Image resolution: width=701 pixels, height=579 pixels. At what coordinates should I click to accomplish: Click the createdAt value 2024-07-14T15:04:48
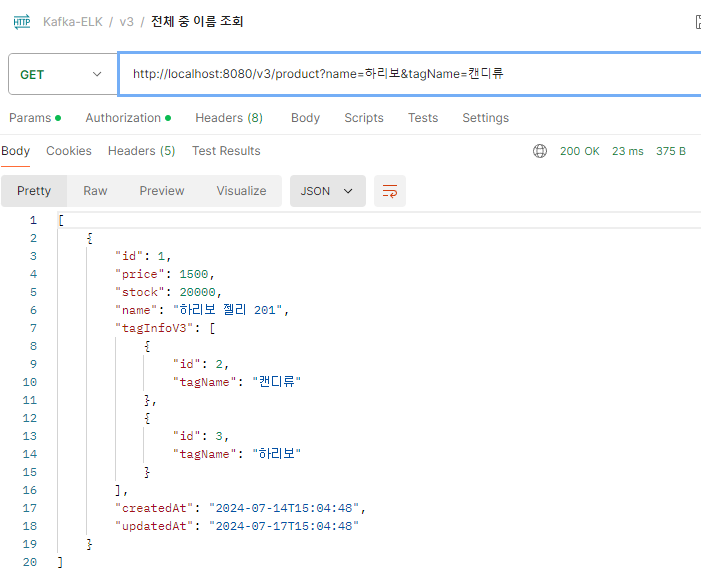[x=284, y=508]
